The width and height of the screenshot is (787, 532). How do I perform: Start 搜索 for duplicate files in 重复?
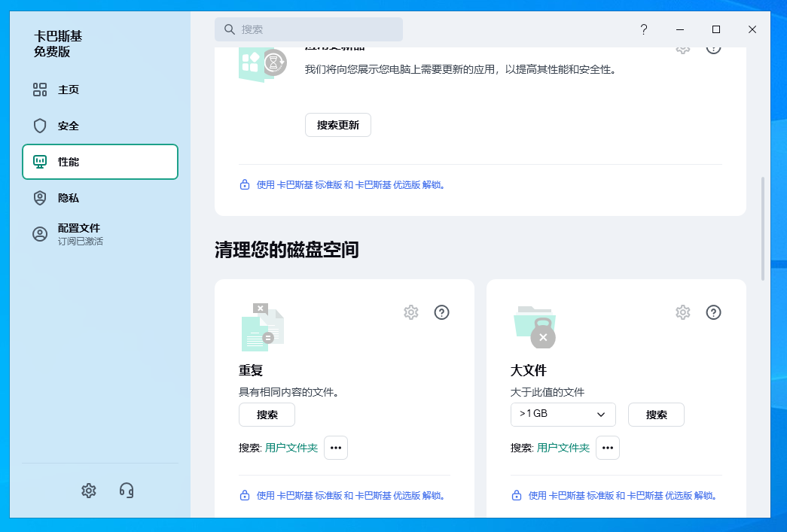(267, 415)
